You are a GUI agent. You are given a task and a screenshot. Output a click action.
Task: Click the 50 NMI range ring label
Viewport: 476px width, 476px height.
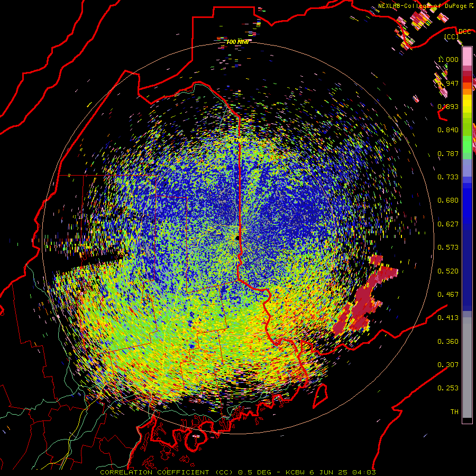[x=237, y=140]
